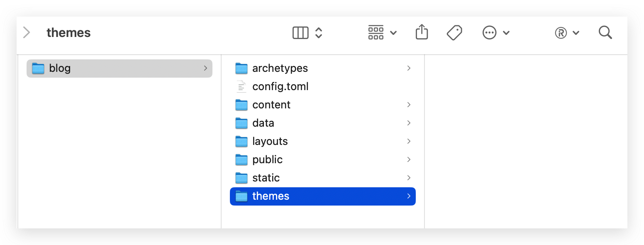Go forward with the chevron arrow

[27, 32]
